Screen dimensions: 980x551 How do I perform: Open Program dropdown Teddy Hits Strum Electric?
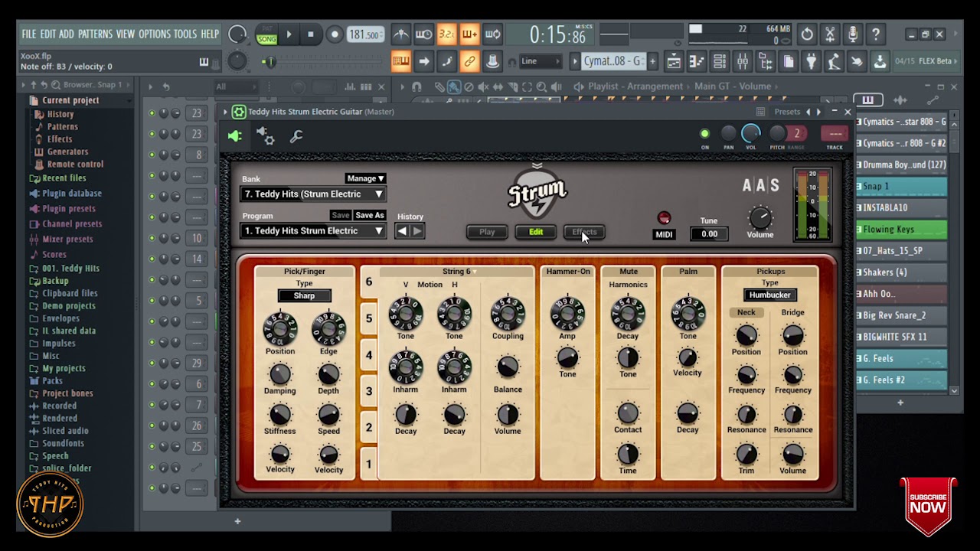312,230
